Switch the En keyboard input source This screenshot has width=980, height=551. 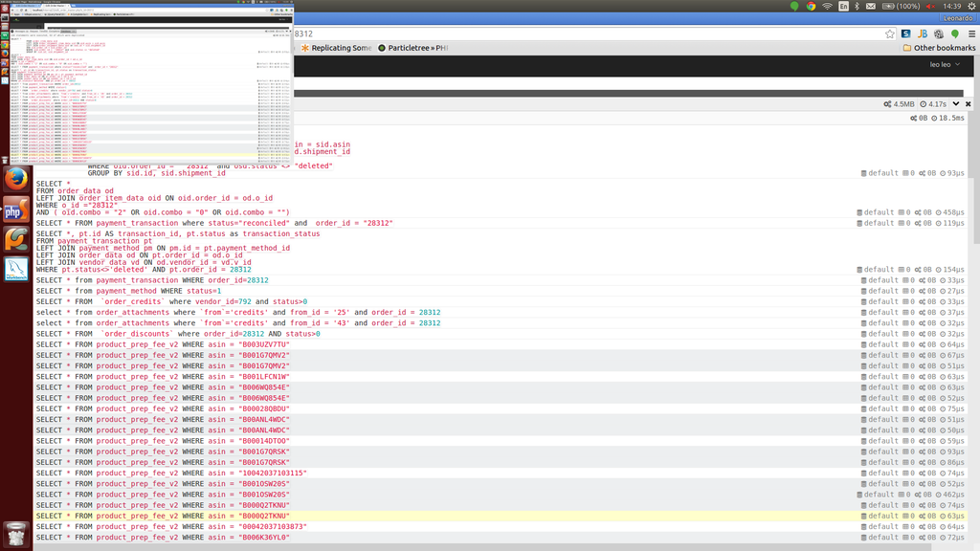[843, 7]
